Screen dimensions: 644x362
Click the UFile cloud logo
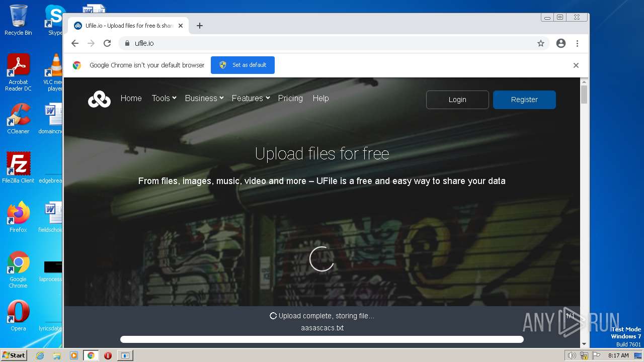coord(99,99)
